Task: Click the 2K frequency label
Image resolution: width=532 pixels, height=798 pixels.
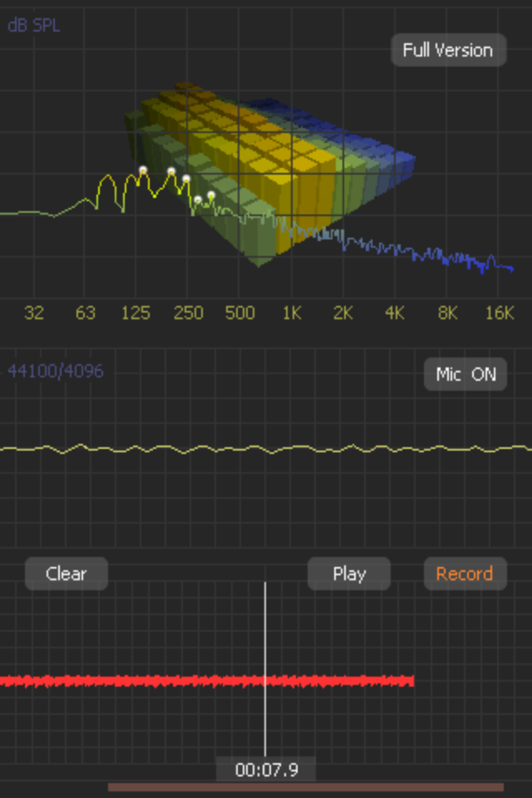Action: (x=343, y=313)
